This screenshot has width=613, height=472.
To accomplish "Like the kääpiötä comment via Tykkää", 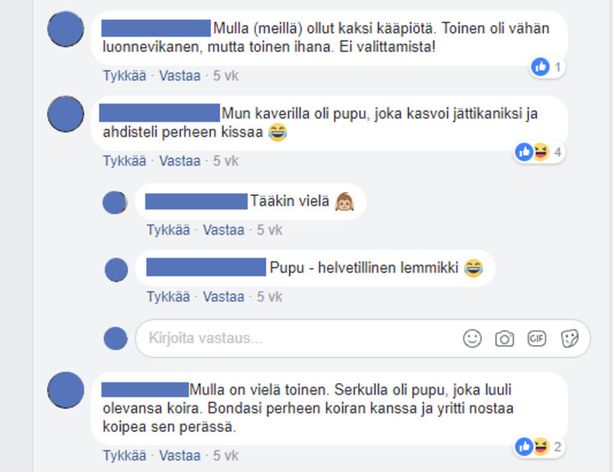I will (124, 75).
